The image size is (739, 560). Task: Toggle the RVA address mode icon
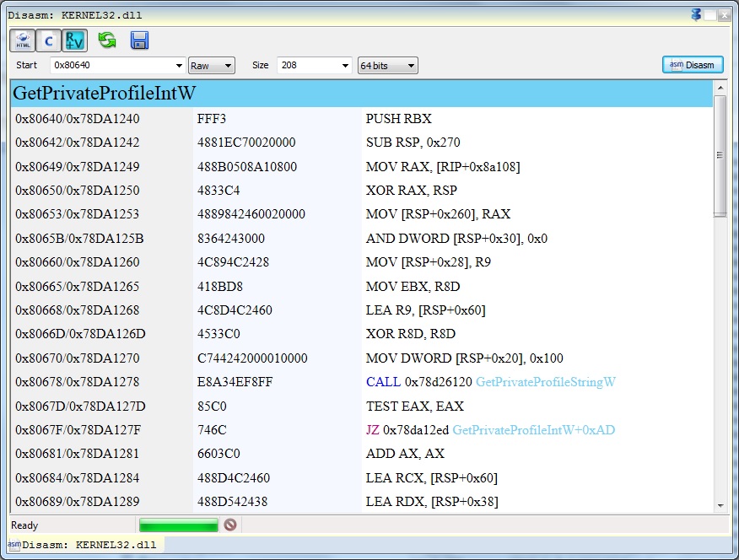coord(74,40)
